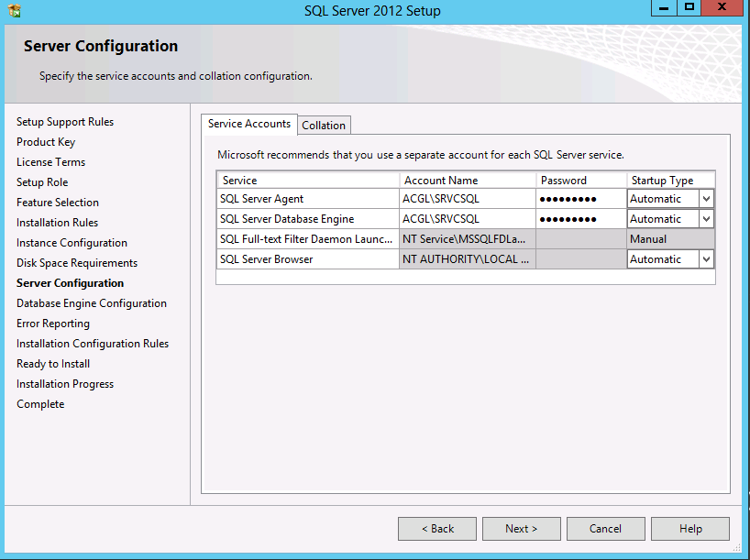Select the SQL Server Browser service cell
This screenshot has height=560, width=750.
307,259
